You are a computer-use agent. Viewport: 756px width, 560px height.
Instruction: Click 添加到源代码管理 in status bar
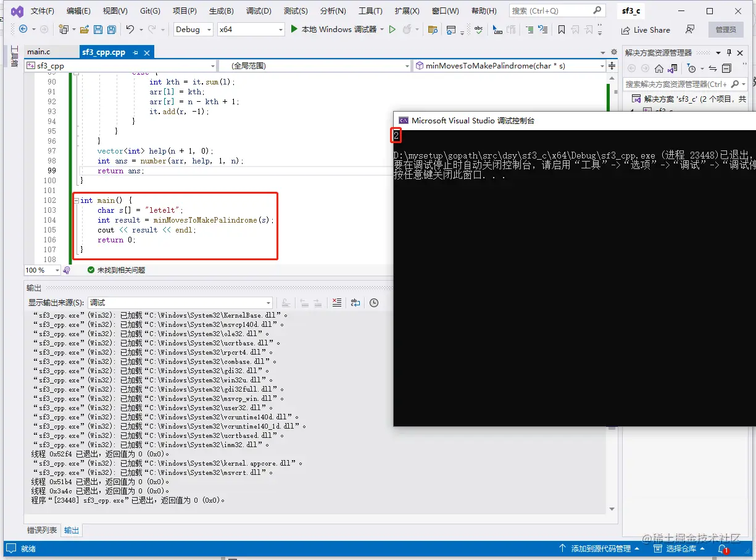click(600, 548)
